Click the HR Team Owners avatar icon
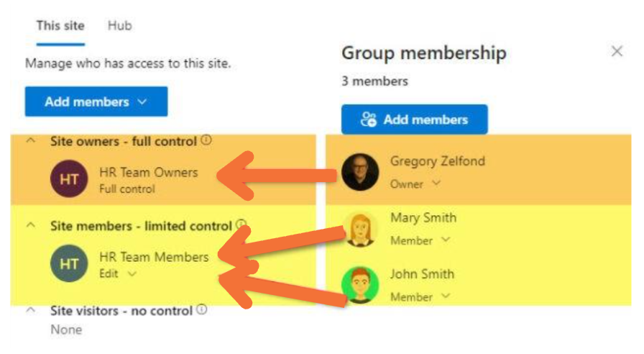The width and height of the screenshot is (644, 354). pyautogui.click(x=69, y=179)
